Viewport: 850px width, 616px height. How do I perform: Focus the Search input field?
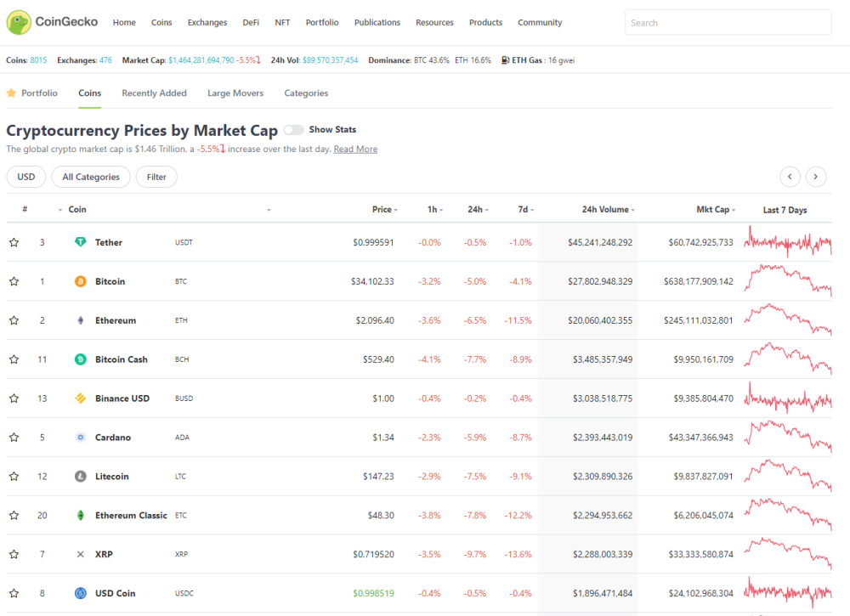pyautogui.click(x=728, y=23)
